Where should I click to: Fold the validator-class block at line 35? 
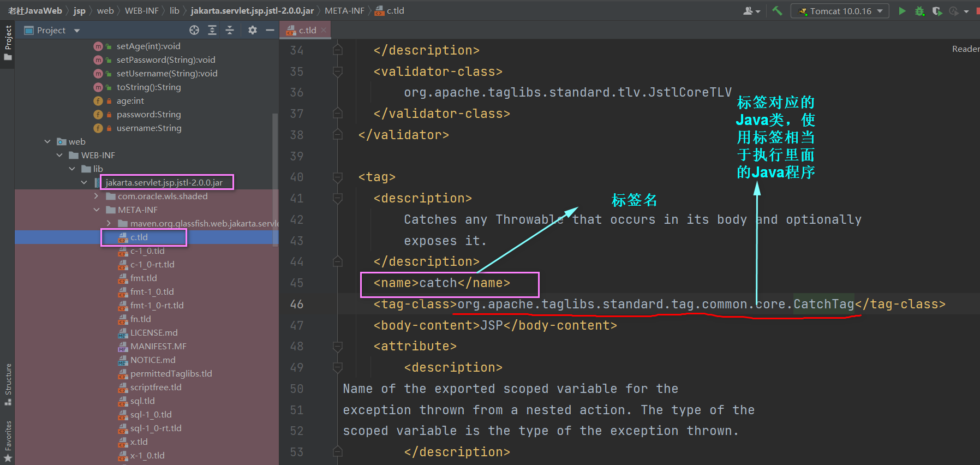(x=338, y=71)
